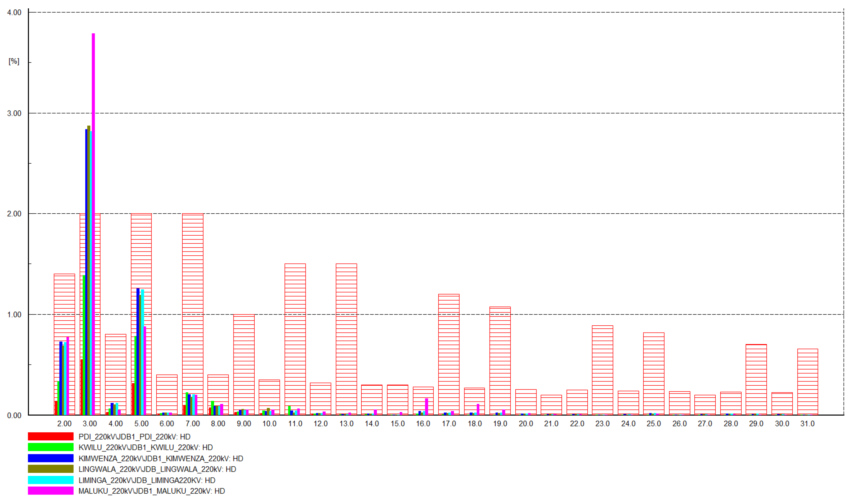Viewport: 850px width, 504px height.
Task: Click the red hatched limit bar at 17.0
Action: point(449,355)
